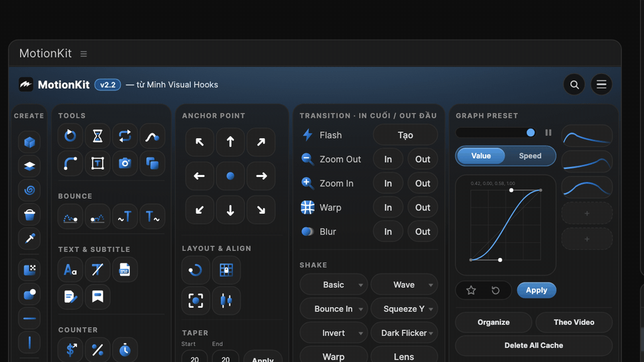Click the graph preview slider handle

531,133
